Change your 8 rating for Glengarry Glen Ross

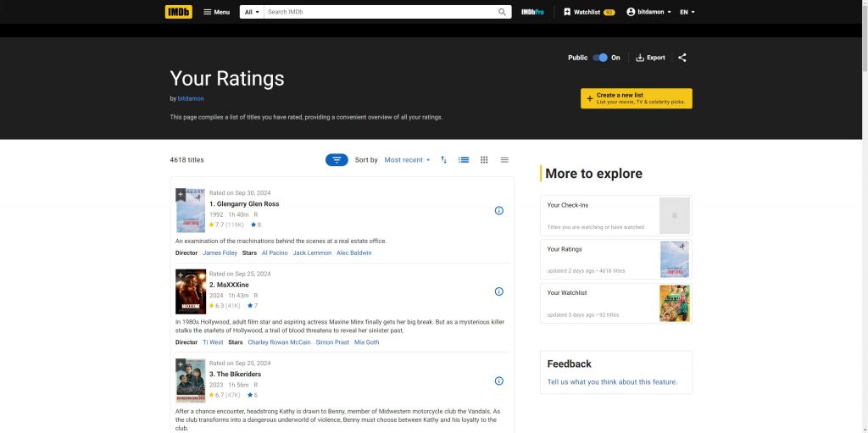tap(256, 225)
